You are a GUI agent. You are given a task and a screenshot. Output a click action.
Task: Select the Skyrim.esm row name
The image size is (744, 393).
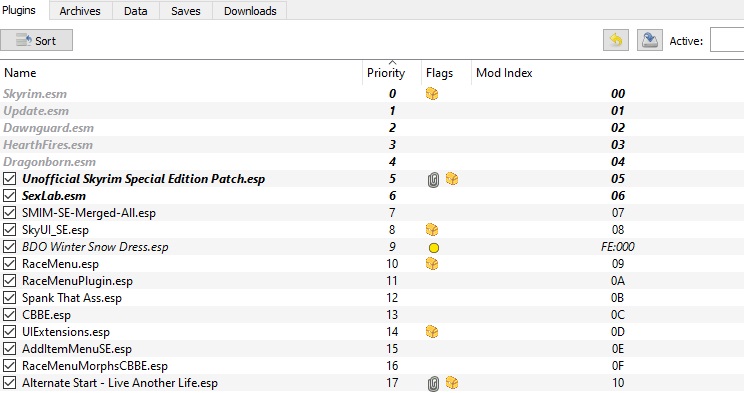click(x=35, y=94)
